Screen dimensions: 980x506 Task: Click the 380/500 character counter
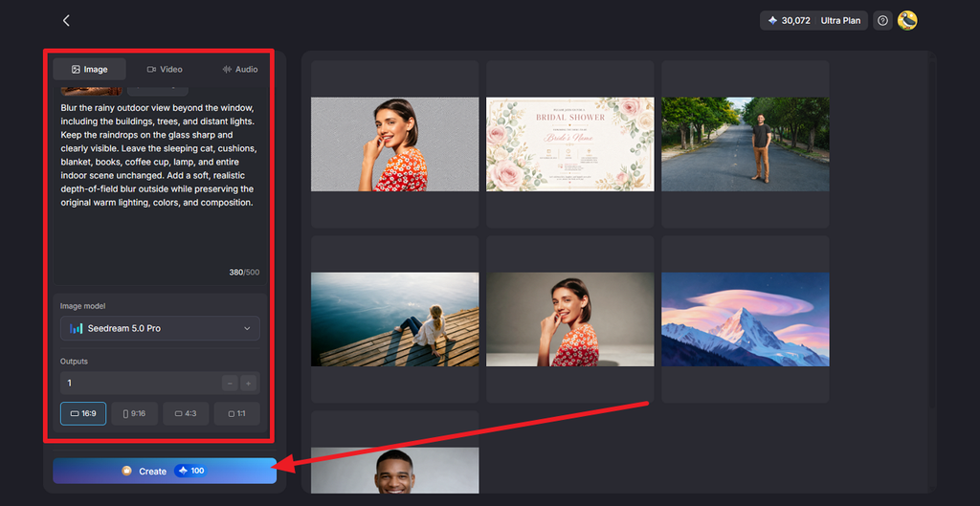coord(244,273)
